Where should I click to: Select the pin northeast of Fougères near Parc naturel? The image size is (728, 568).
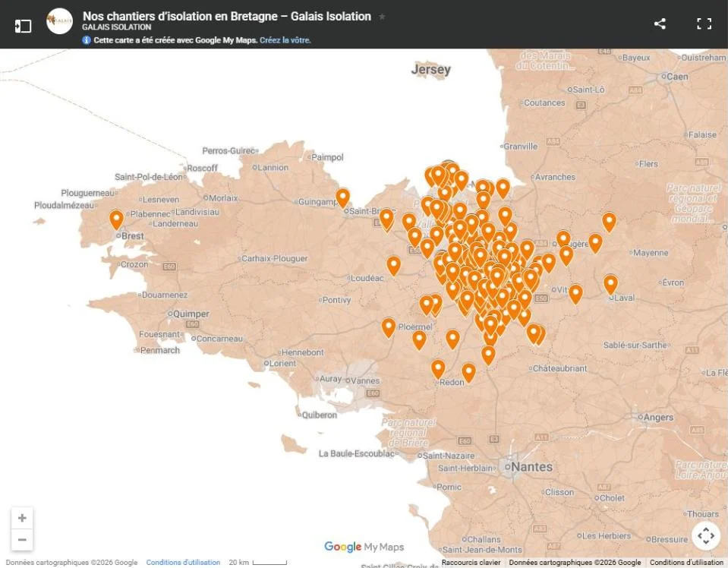point(609,222)
